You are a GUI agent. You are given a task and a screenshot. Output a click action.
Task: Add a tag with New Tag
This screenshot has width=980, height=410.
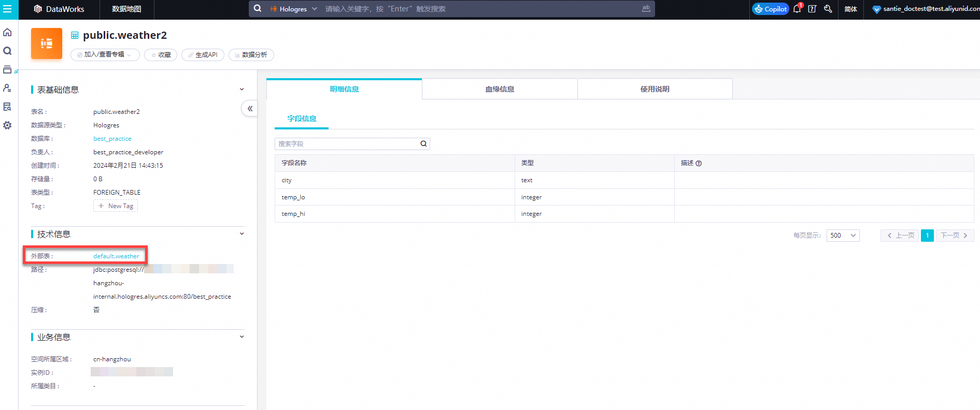(116, 206)
